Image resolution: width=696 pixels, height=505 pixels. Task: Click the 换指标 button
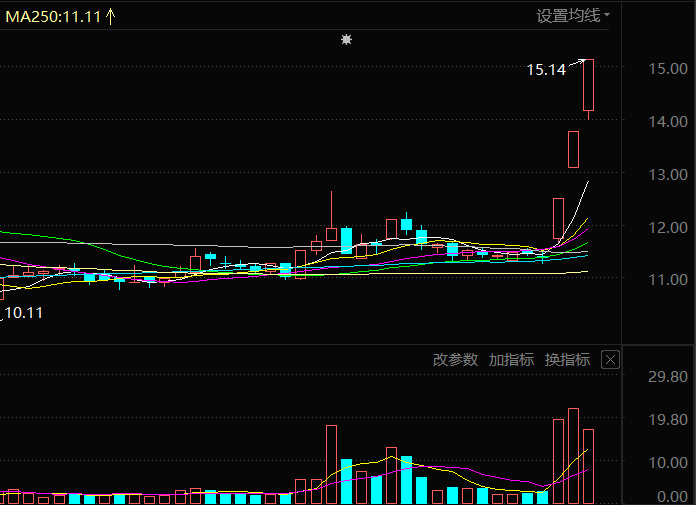[x=567, y=359]
